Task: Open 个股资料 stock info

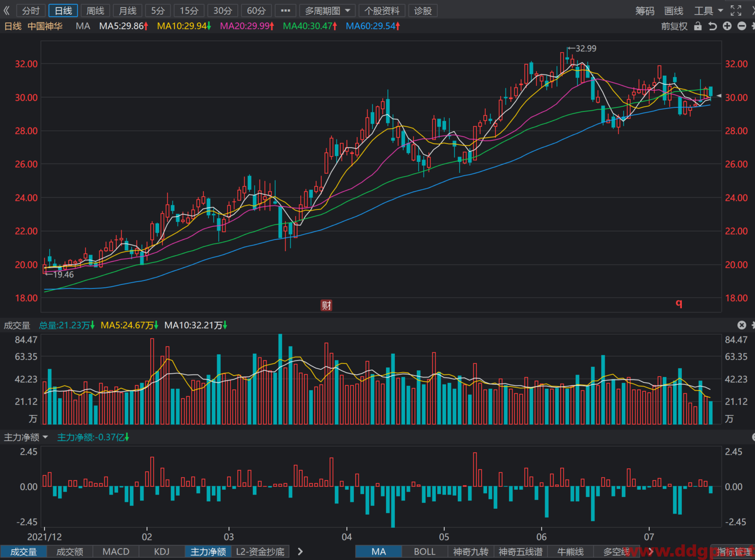Action: (382, 11)
